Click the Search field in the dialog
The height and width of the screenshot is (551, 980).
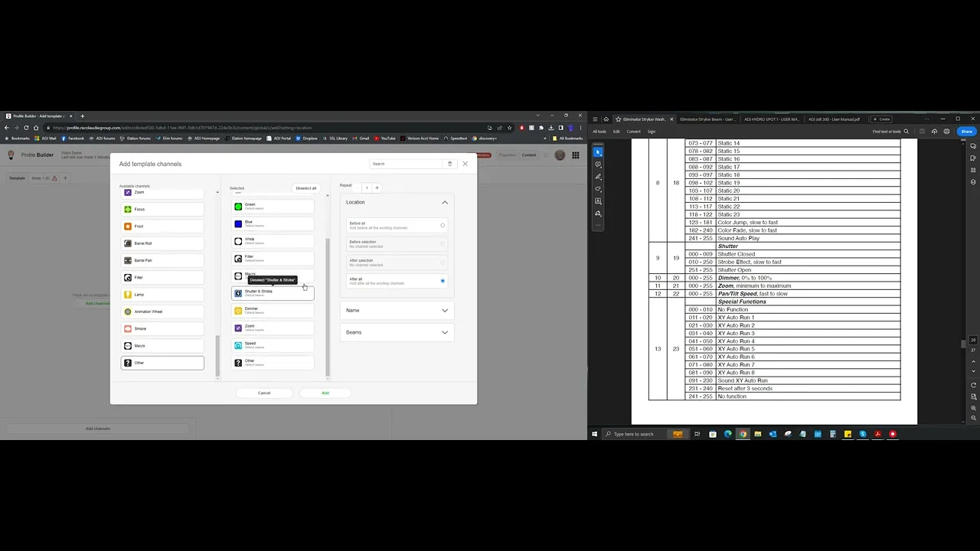click(x=407, y=164)
